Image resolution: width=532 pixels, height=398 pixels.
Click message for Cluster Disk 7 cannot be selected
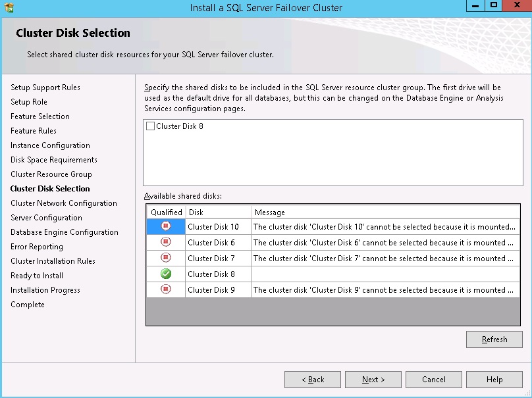(x=385, y=259)
